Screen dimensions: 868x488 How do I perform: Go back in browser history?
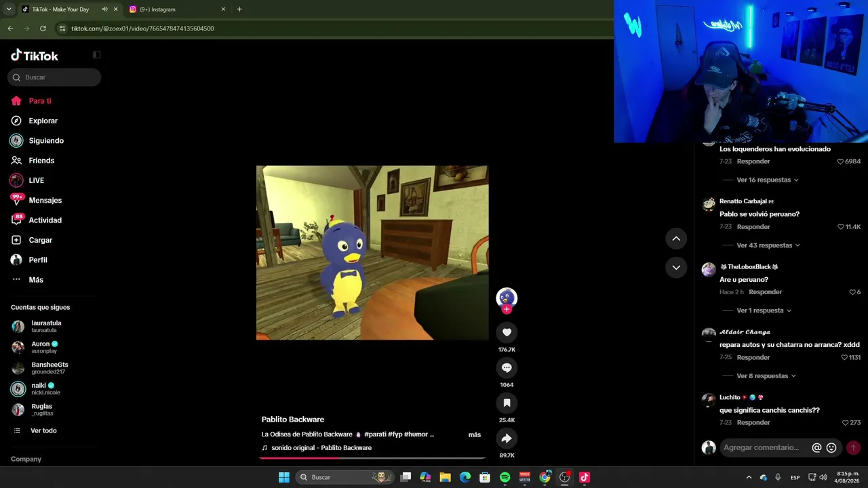pyautogui.click(x=10, y=28)
